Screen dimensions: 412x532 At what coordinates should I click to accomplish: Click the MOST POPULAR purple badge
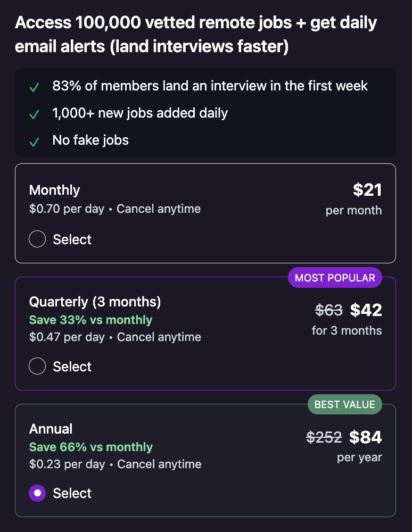point(335,278)
